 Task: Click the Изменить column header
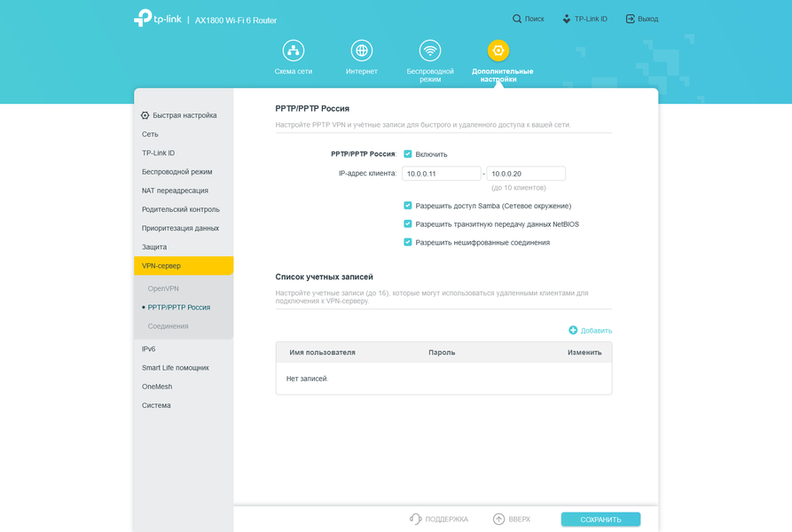click(584, 352)
